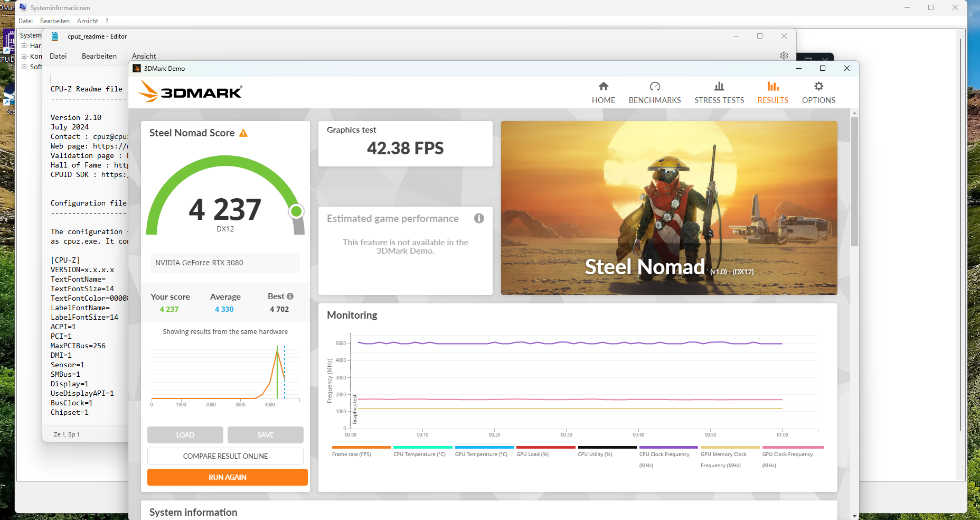Click the 3DMark vertical scrollbar thumb
980x520 pixels.
pyautogui.click(x=854, y=181)
